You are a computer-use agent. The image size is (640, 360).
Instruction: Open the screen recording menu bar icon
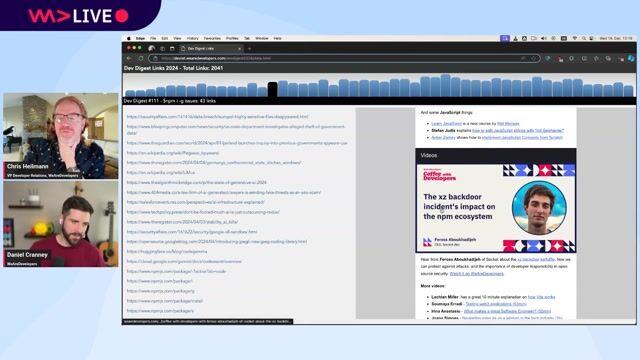(x=505, y=38)
